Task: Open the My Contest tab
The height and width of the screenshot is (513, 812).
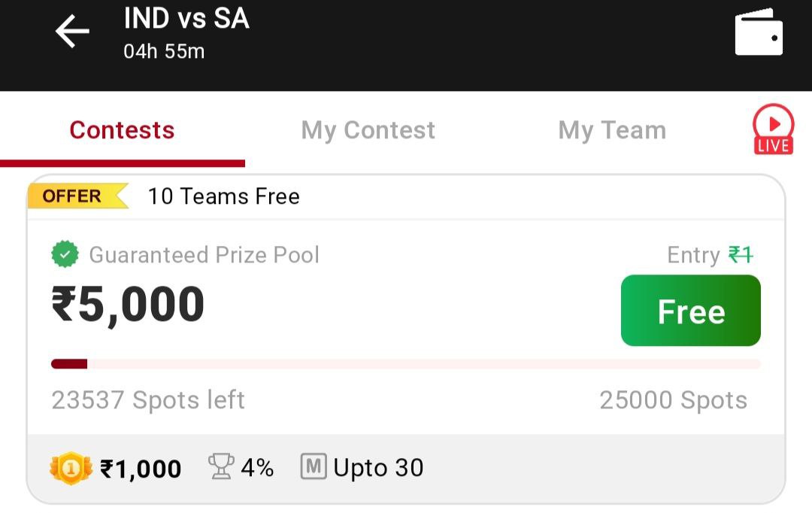Action: (x=368, y=130)
